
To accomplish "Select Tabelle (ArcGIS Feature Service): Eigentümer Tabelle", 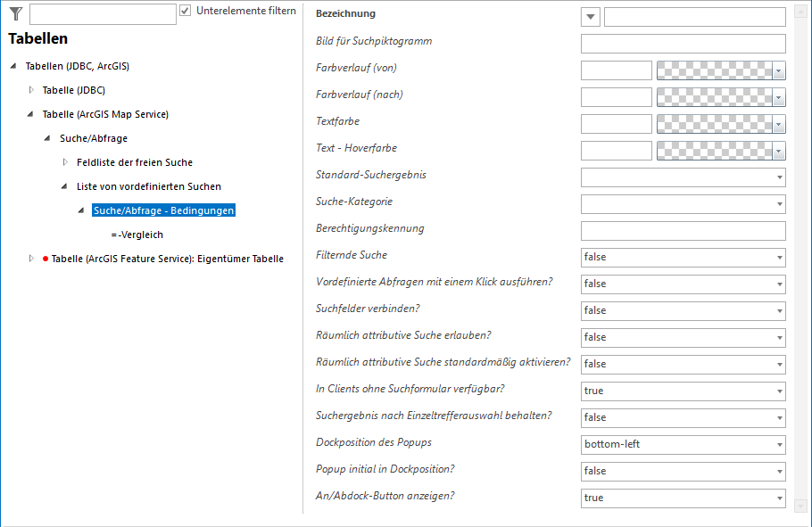I will (x=167, y=259).
